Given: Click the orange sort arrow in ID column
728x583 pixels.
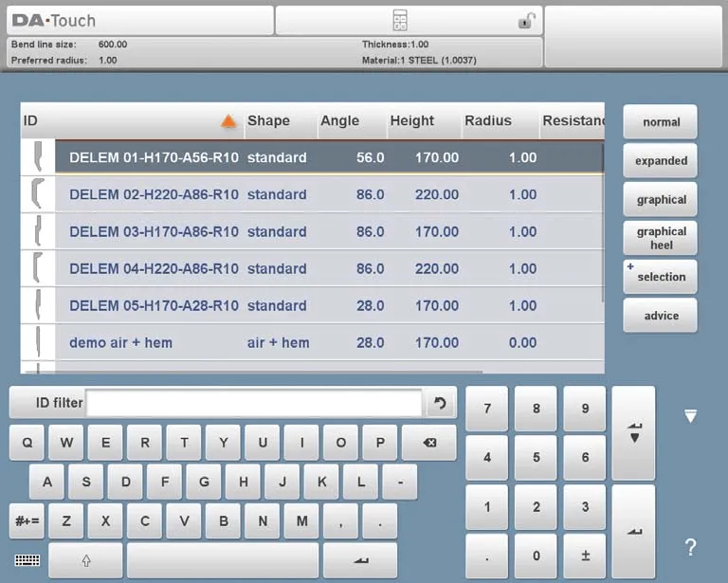Looking at the screenshot, I should point(227,121).
